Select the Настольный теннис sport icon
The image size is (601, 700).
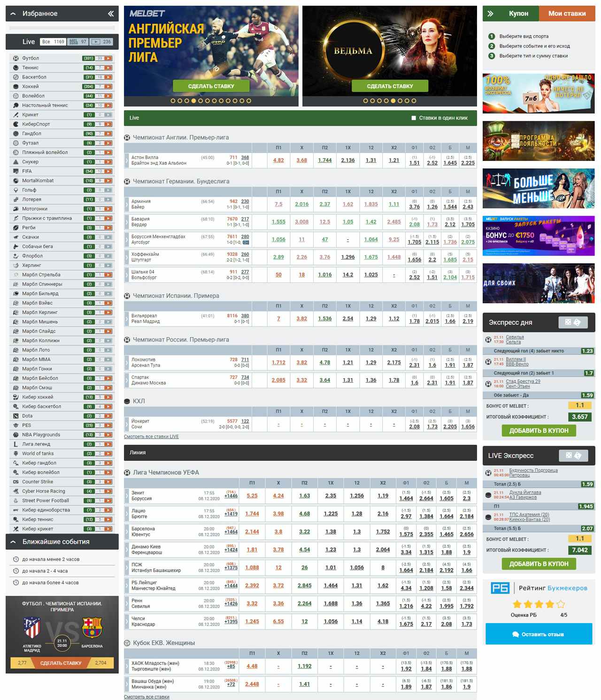click(16, 105)
